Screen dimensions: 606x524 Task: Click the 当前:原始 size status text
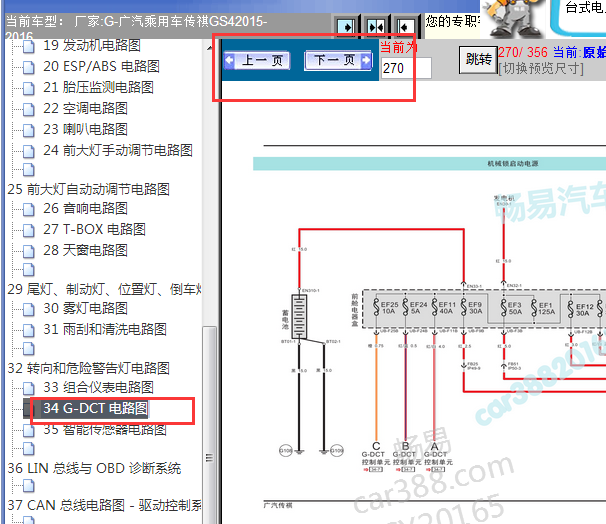pyautogui.click(x=579, y=52)
